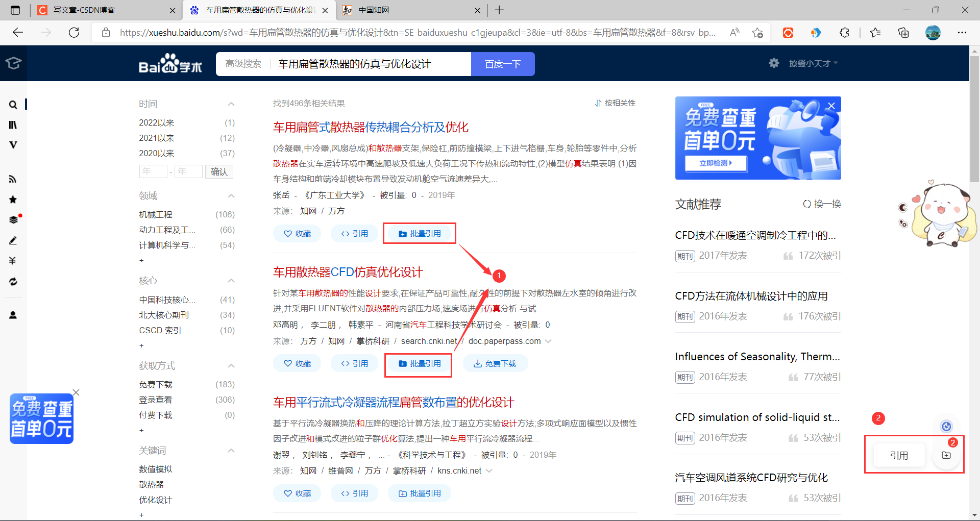Image resolution: width=980 pixels, height=521 pixels.
Task: Open the collections icon in toolbar
Action: 903,33
